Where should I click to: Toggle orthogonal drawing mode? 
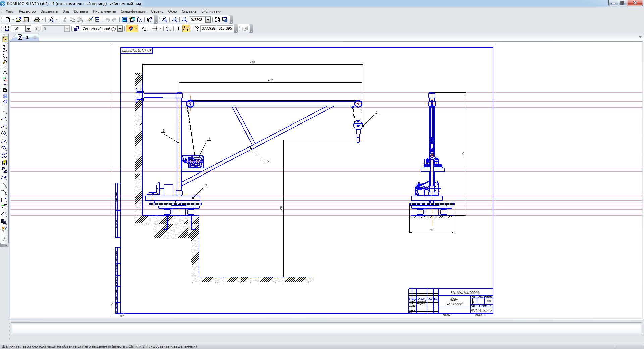178,29
